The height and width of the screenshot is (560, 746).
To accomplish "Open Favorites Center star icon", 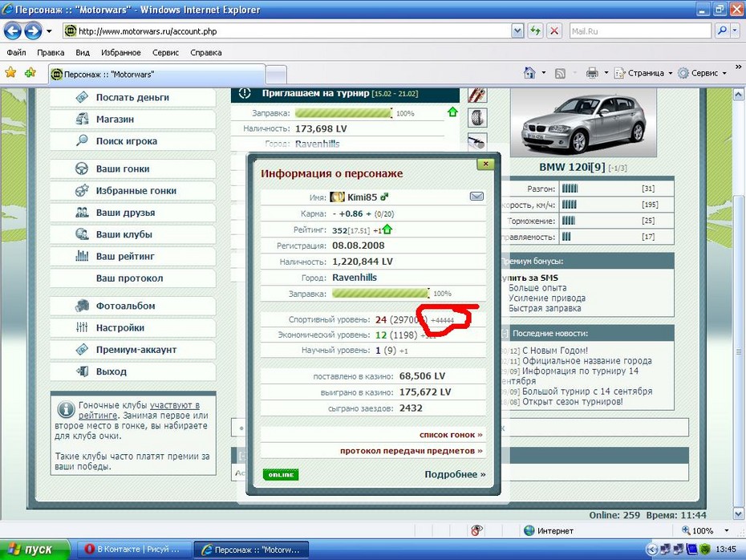I will click(x=10, y=73).
